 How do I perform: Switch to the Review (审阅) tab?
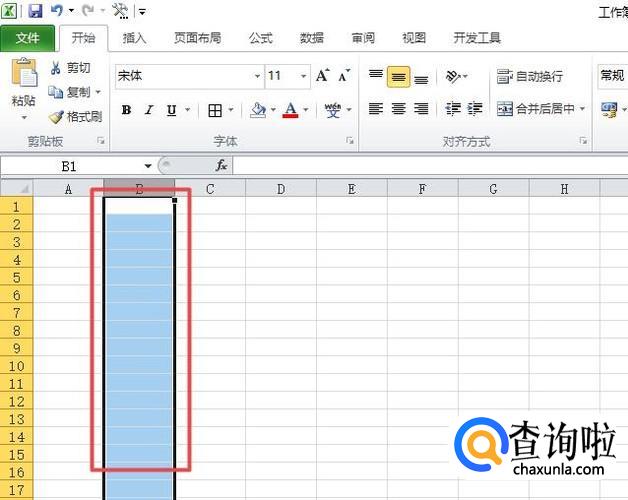coord(363,38)
